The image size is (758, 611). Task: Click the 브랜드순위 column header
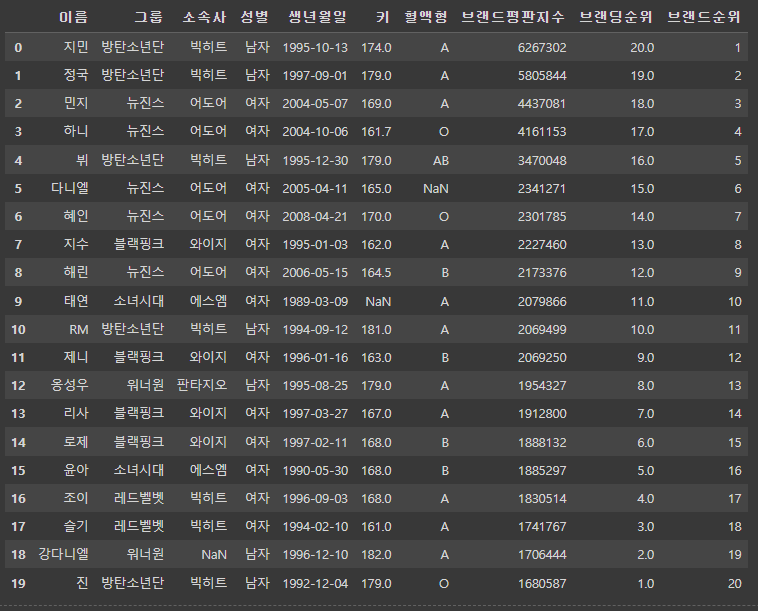(x=704, y=17)
